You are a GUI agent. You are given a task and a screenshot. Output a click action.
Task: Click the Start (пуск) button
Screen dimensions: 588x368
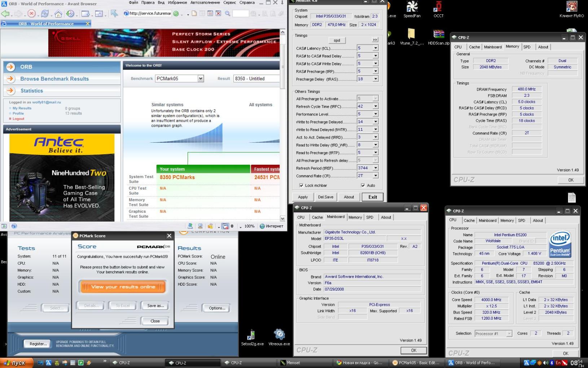(x=17, y=363)
